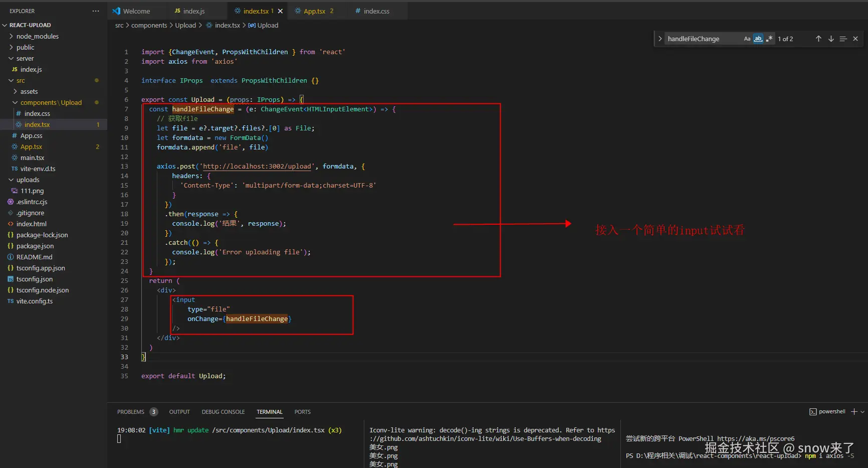Switch to the index.js editor tab

coord(194,11)
